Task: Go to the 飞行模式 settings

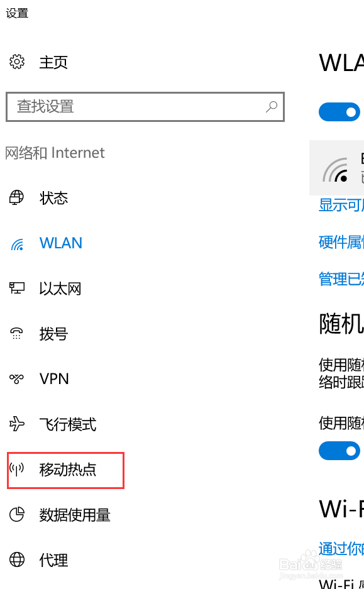Action: 68,424
